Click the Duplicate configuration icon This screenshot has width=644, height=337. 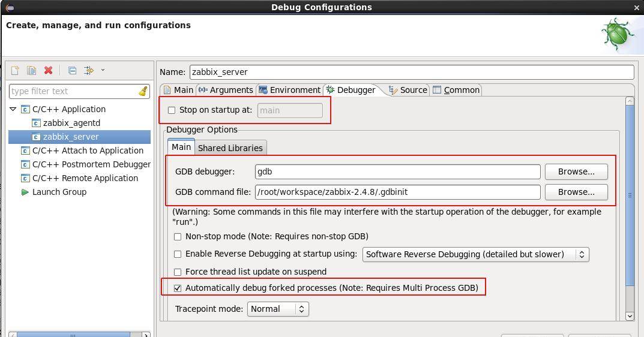31,70
